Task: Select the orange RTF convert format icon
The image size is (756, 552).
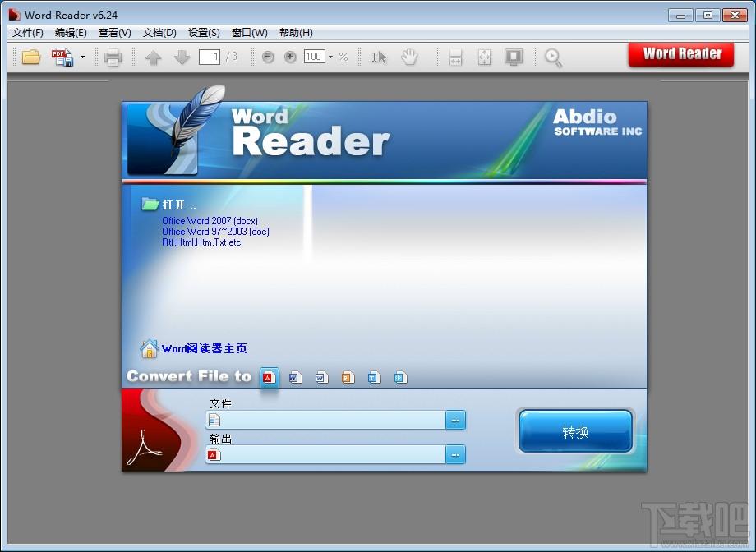Action: click(348, 378)
